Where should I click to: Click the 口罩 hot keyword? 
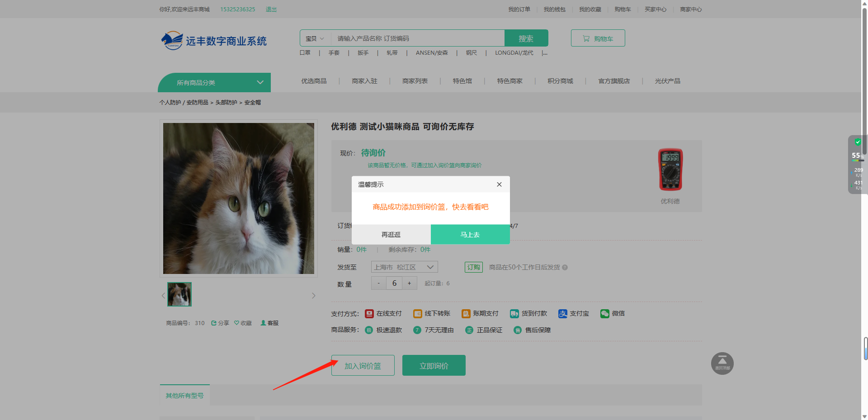pyautogui.click(x=305, y=53)
